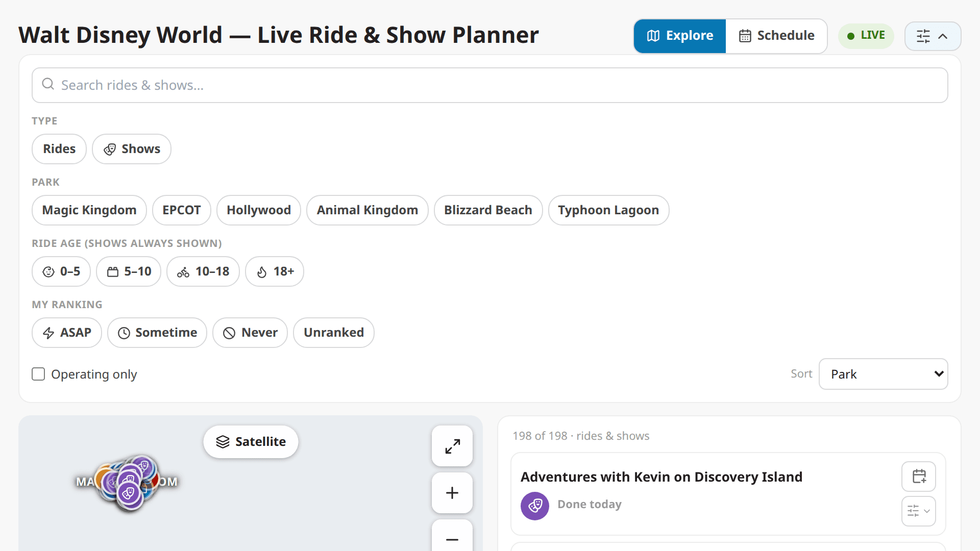This screenshot has width=980, height=551.
Task: Switch to the Explore tab
Action: (680, 36)
